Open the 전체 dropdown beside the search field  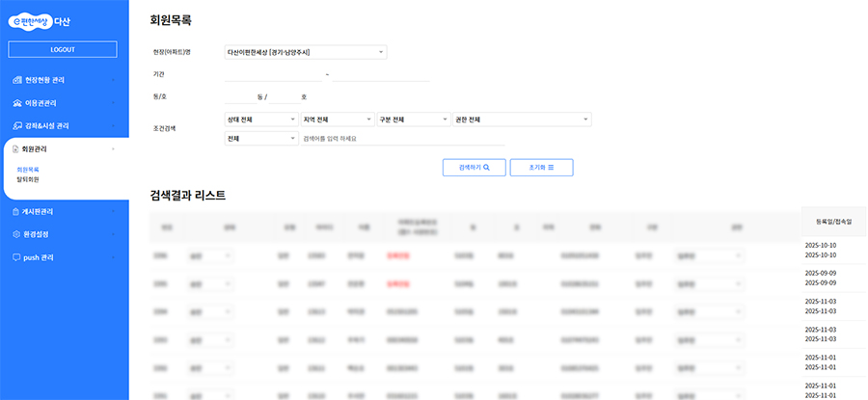pyautogui.click(x=260, y=139)
